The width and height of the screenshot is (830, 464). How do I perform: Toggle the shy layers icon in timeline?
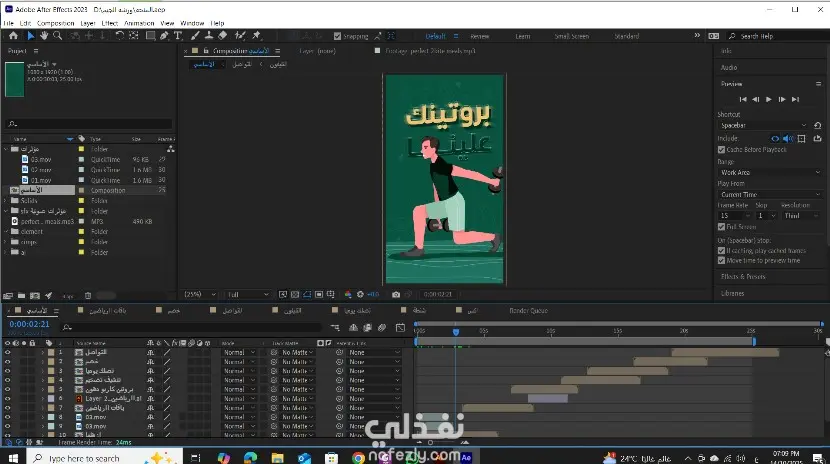pyautogui.click(x=353, y=328)
